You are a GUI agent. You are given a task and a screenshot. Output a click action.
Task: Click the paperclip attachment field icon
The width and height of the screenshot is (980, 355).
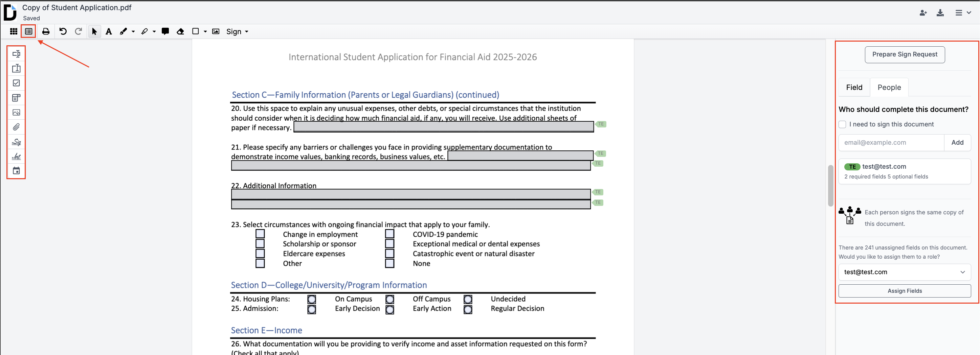(x=16, y=127)
